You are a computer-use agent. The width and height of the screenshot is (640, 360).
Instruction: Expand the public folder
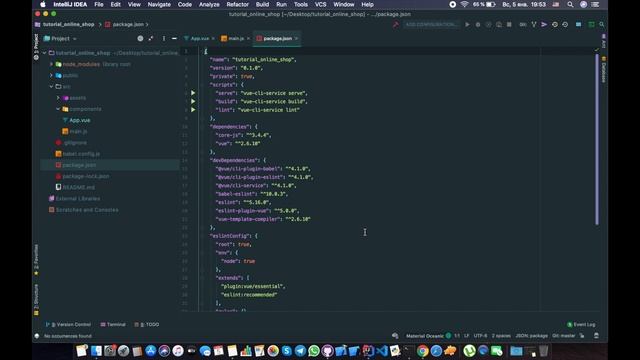click(x=51, y=76)
